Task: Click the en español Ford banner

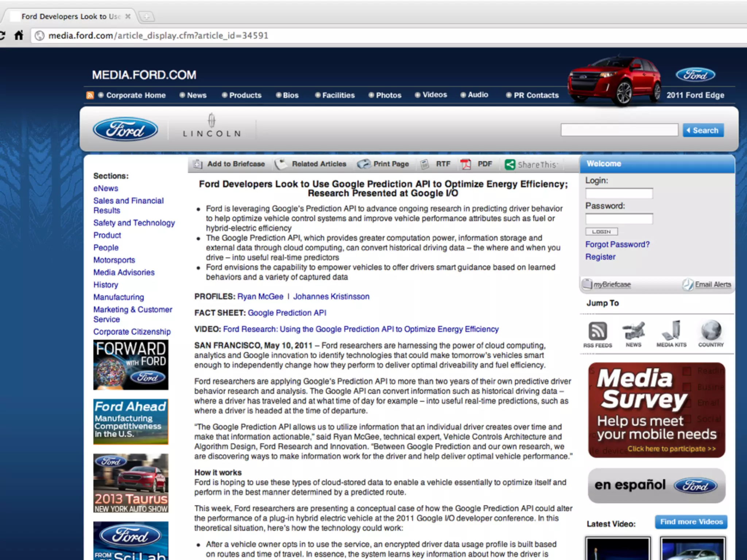Action: tap(657, 486)
